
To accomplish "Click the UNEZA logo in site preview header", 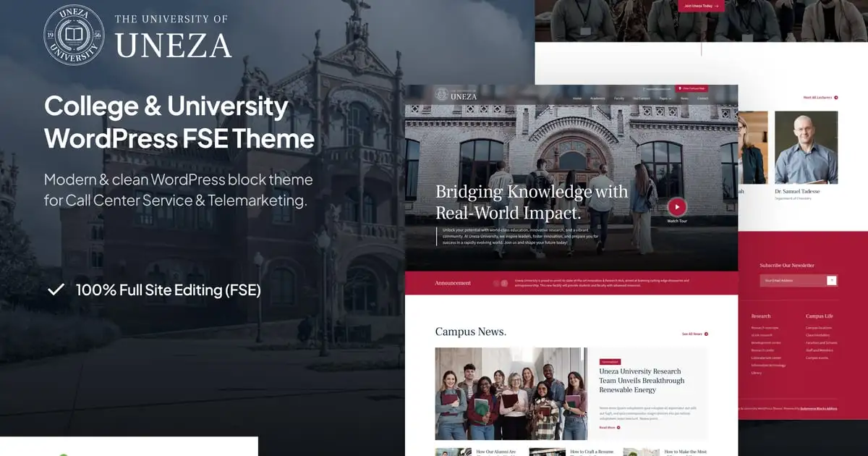I will [x=456, y=94].
